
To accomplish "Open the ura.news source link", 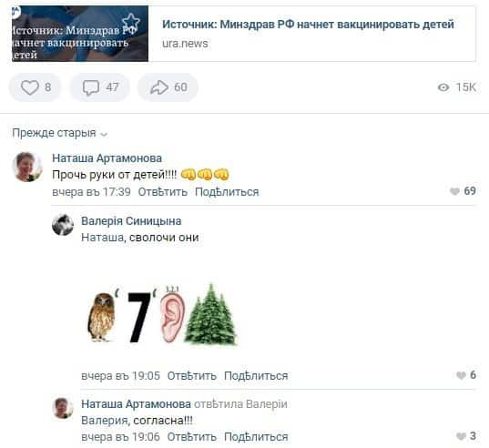I will [x=185, y=44].
